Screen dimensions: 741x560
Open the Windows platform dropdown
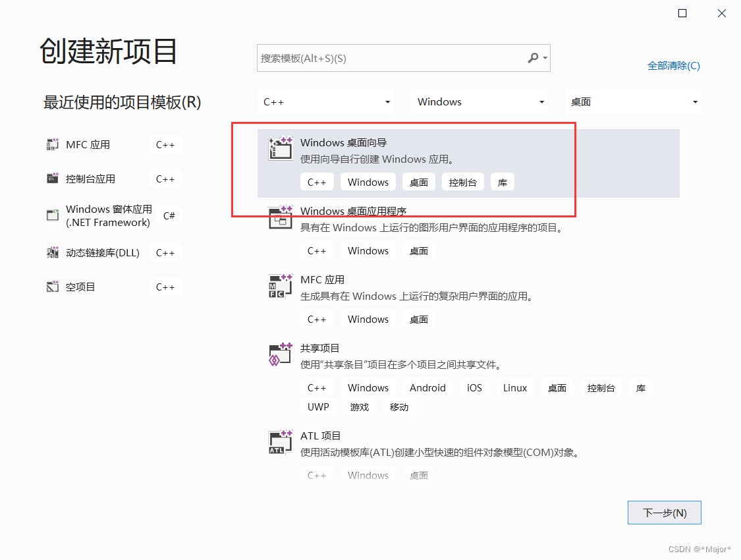(479, 101)
